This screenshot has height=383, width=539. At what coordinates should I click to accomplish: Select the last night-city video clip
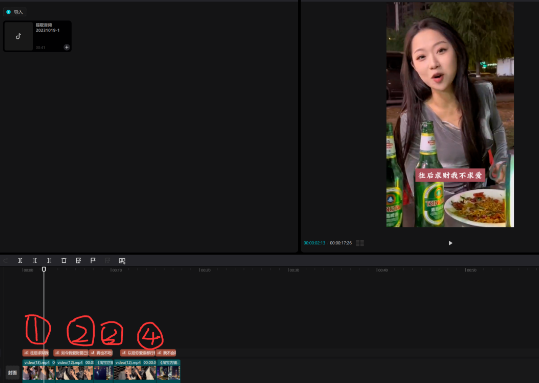(168, 371)
